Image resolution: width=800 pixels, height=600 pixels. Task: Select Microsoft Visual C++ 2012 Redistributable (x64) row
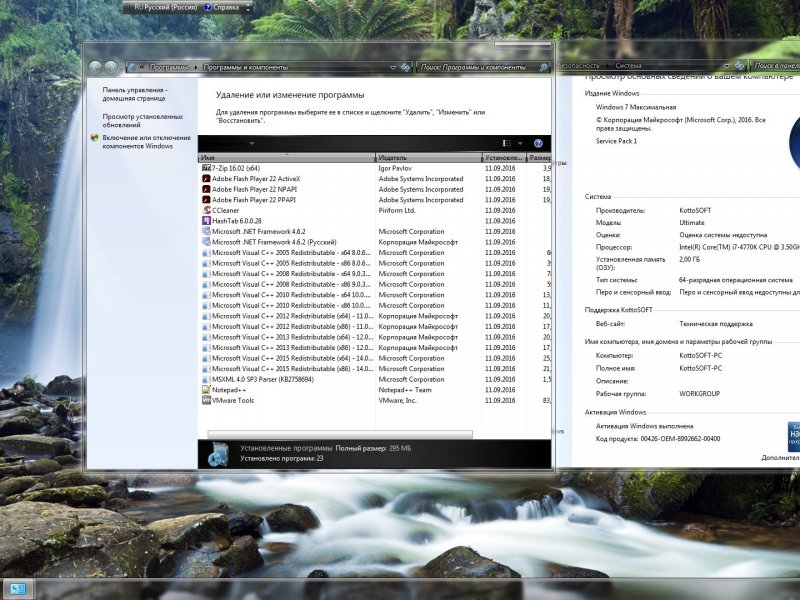pyautogui.click(x=292, y=316)
